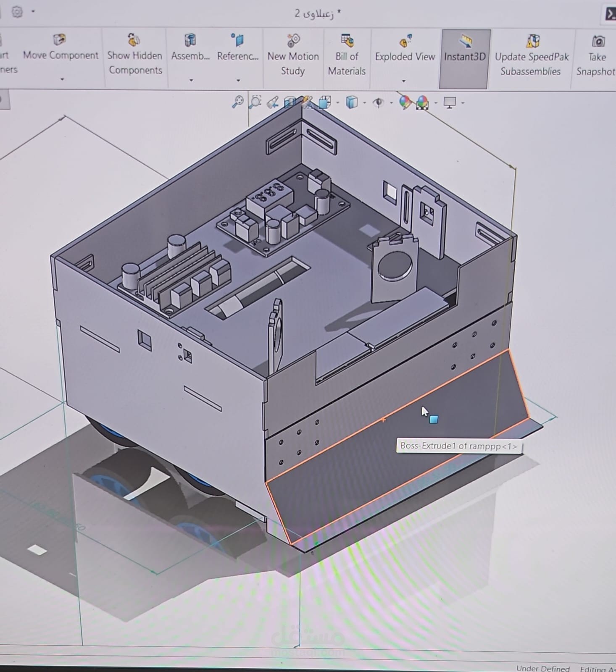Open the View Orientation cube icon

324,102
